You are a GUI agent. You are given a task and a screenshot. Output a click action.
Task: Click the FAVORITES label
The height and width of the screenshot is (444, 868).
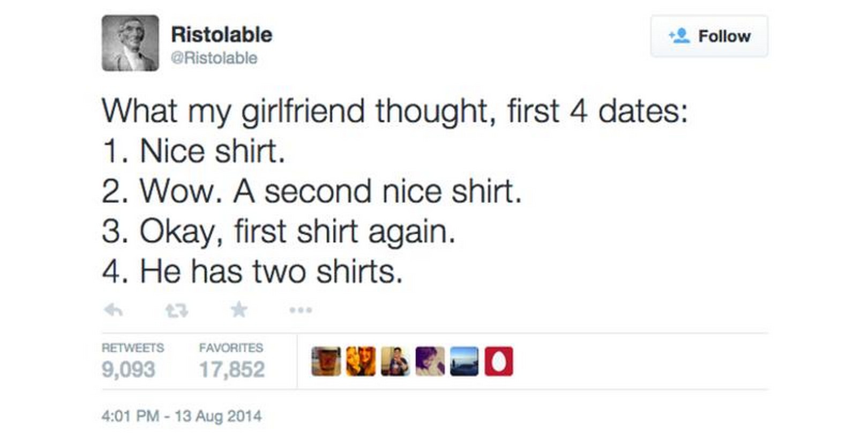point(231,348)
